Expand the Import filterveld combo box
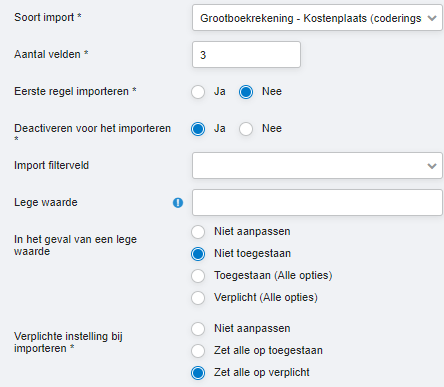 point(317,166)
